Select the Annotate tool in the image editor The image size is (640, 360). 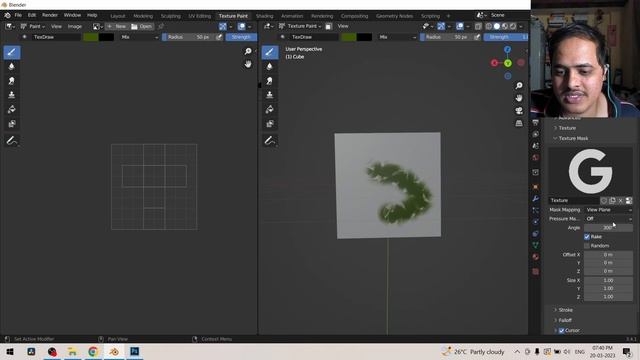[x=11, y=141]
